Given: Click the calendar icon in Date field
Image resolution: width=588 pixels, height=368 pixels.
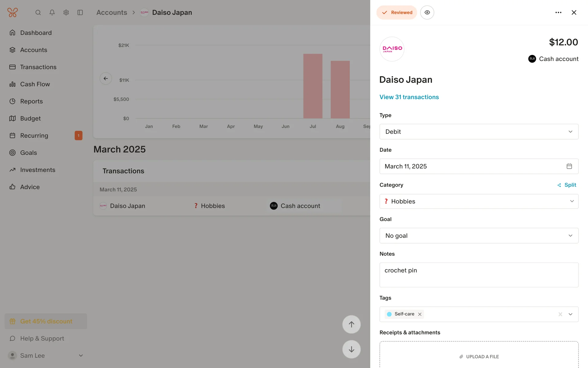Looking at the screenshot, I should point(569,166).
